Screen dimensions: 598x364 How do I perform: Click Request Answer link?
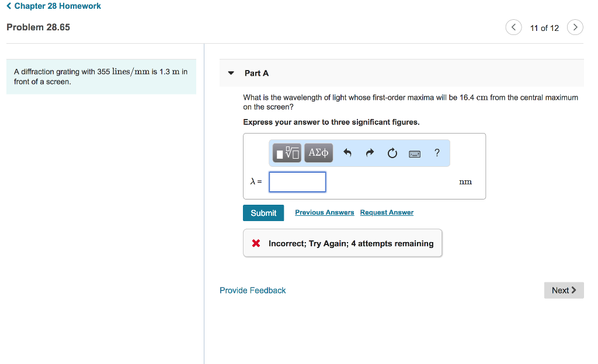click(387, 212)
